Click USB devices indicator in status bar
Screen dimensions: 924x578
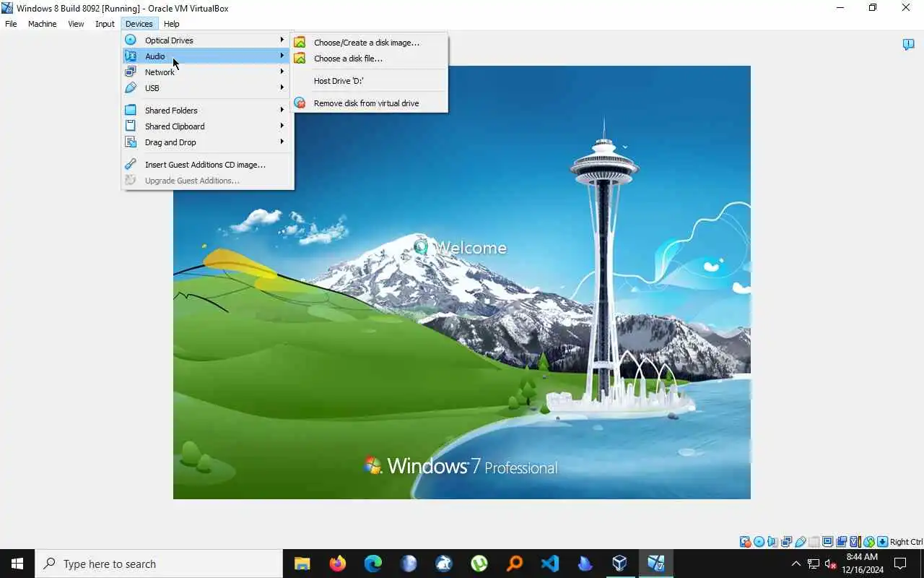pos(800,542)
